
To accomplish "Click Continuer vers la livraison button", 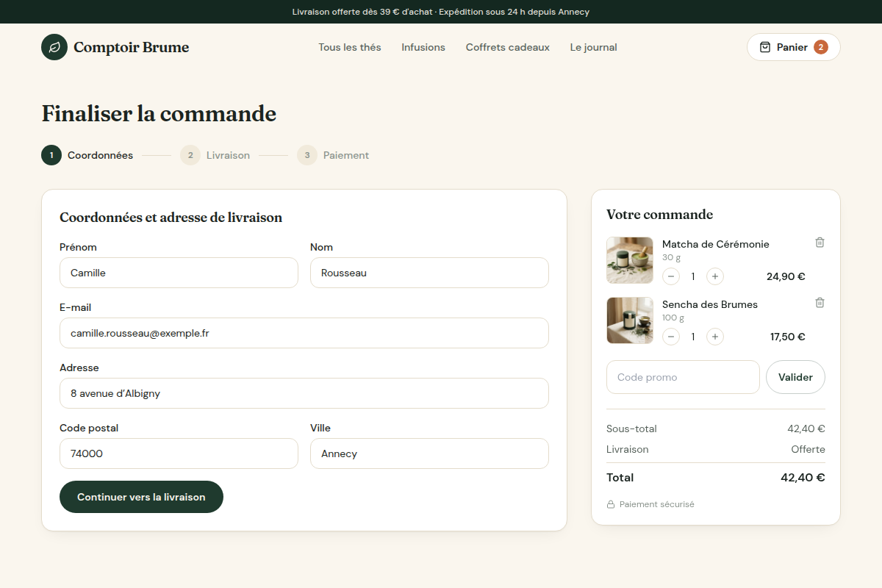I will coord(141,497).
